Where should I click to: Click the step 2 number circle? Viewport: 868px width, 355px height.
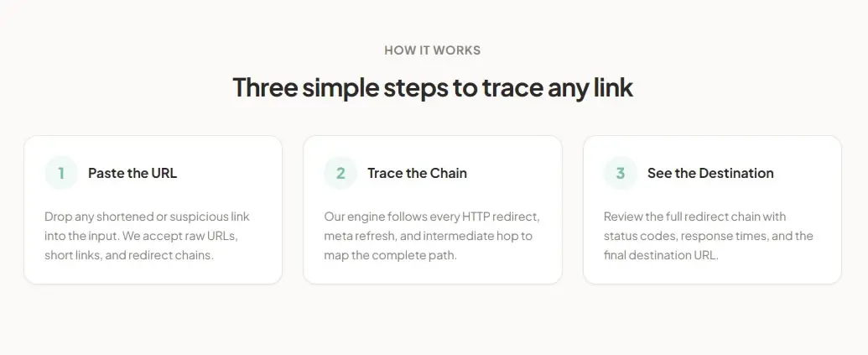click(x=340, y=174)
